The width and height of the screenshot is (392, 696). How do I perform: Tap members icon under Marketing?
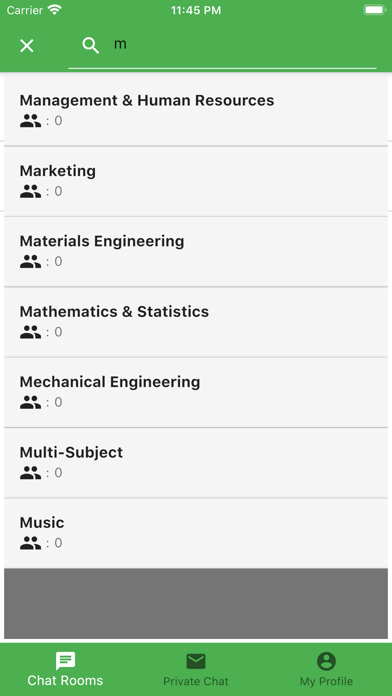(x=30, y=191)
